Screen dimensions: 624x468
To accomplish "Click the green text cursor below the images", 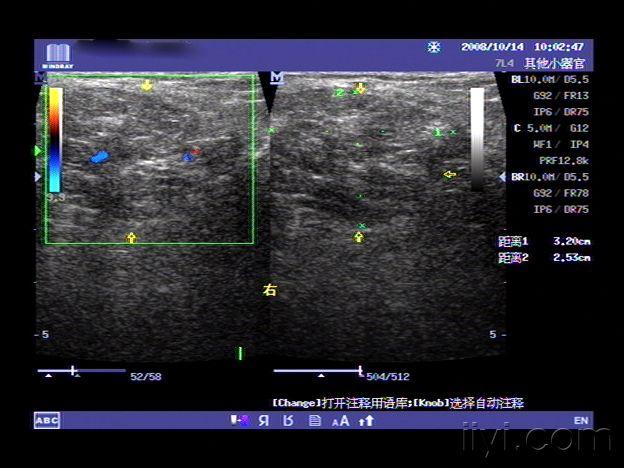I will coord(240,353).
